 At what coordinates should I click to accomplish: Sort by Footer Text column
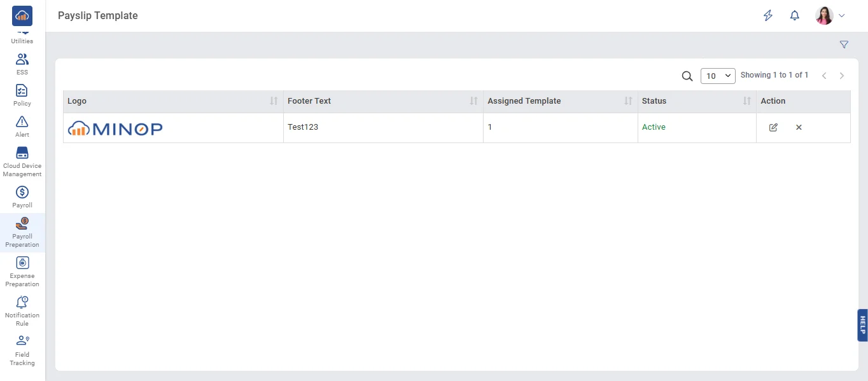tap(473, 101)
